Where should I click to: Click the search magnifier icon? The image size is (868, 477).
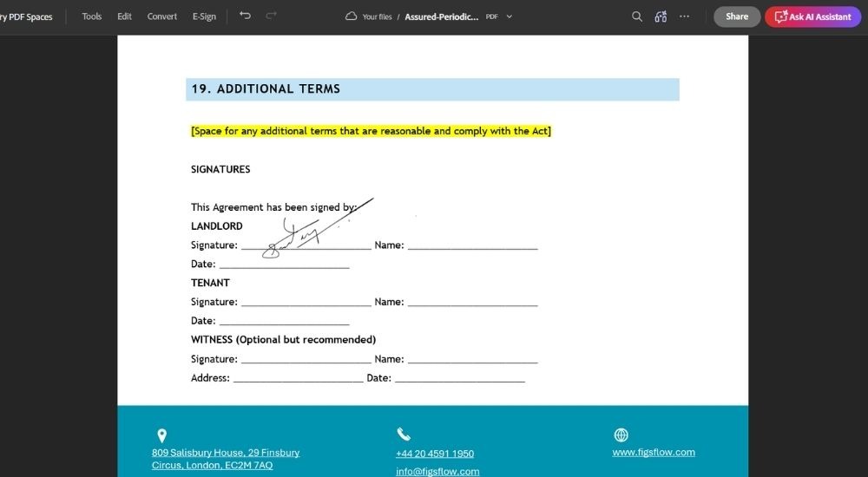[x=637, y=16]
